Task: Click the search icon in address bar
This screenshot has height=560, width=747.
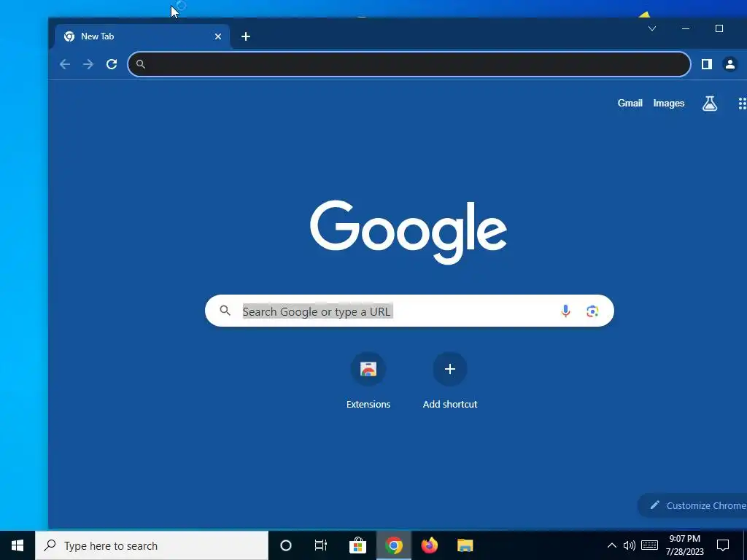Action: 140,64
